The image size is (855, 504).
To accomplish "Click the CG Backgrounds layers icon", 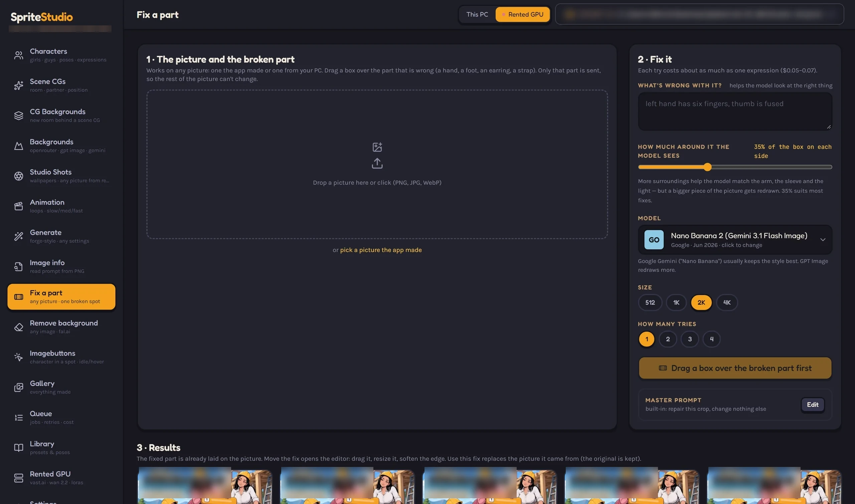I will click(19, 116).
